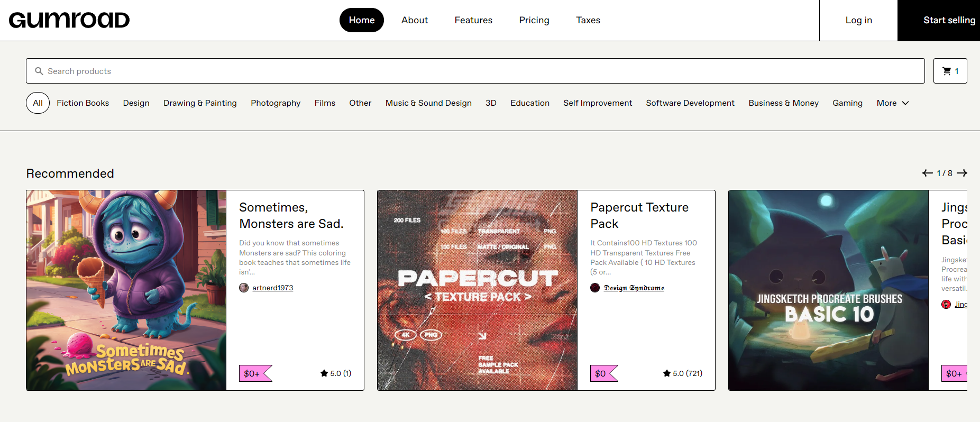Image resolution: width=980 pixels, height=422 pixels.
Task: Select the Other category
Action: pos(360,103)
